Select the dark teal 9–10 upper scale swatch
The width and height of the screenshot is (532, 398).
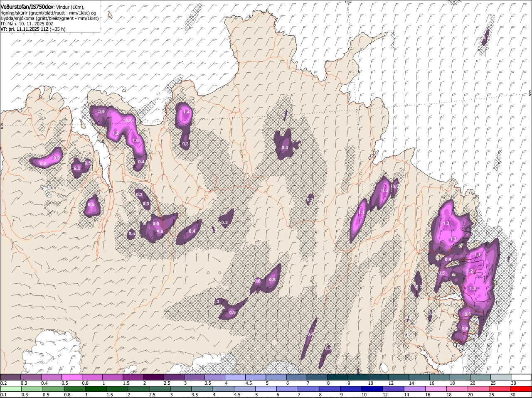point(357,377)
